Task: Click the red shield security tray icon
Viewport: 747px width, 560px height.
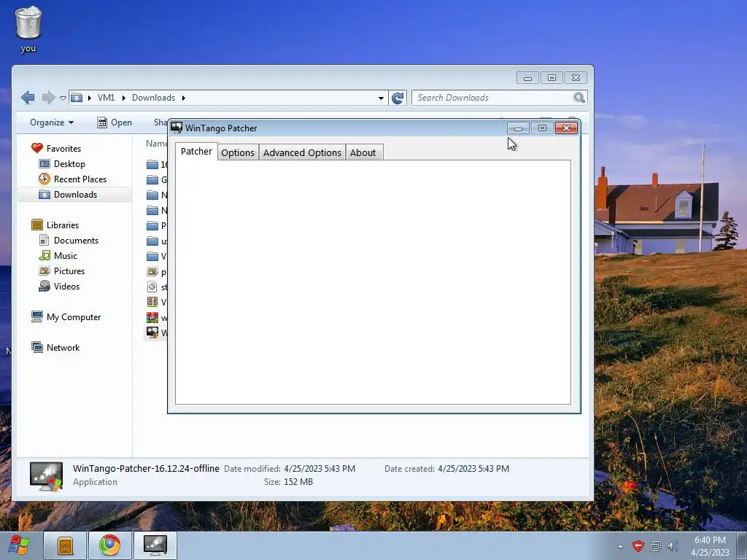Action: click(638, 546)
